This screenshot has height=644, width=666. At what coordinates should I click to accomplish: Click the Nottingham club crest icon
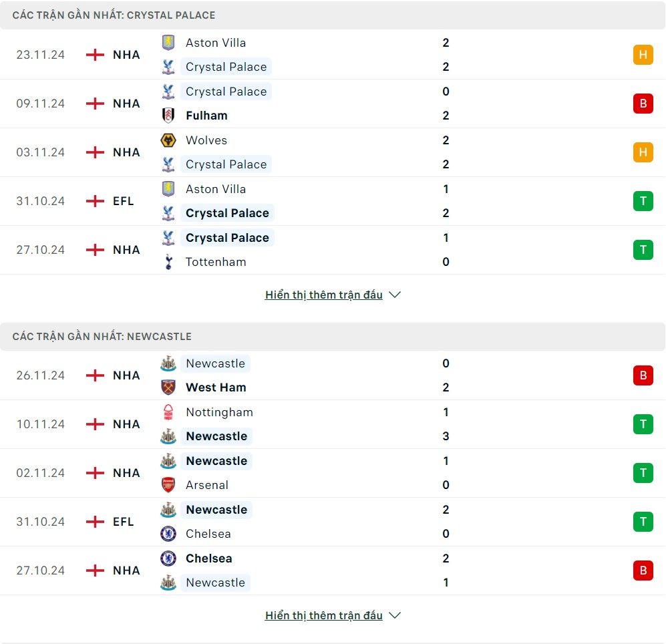(168, 412)
